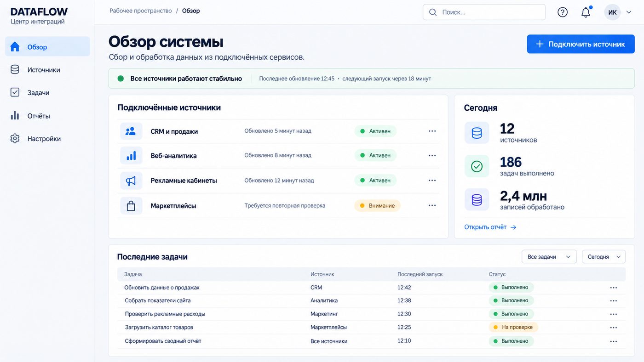Click Требуется повторная проверка text
The image size is (644, 362).
285,205
